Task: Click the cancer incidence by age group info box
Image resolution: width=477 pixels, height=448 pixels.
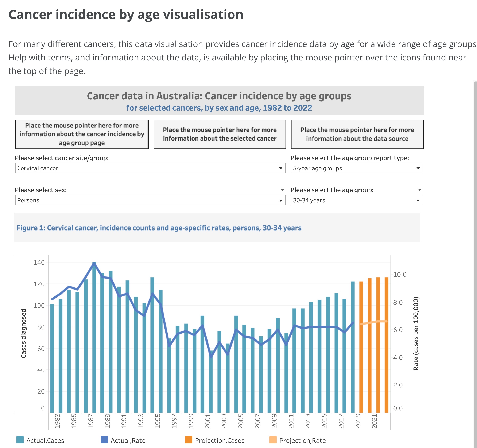Action: 82,134
